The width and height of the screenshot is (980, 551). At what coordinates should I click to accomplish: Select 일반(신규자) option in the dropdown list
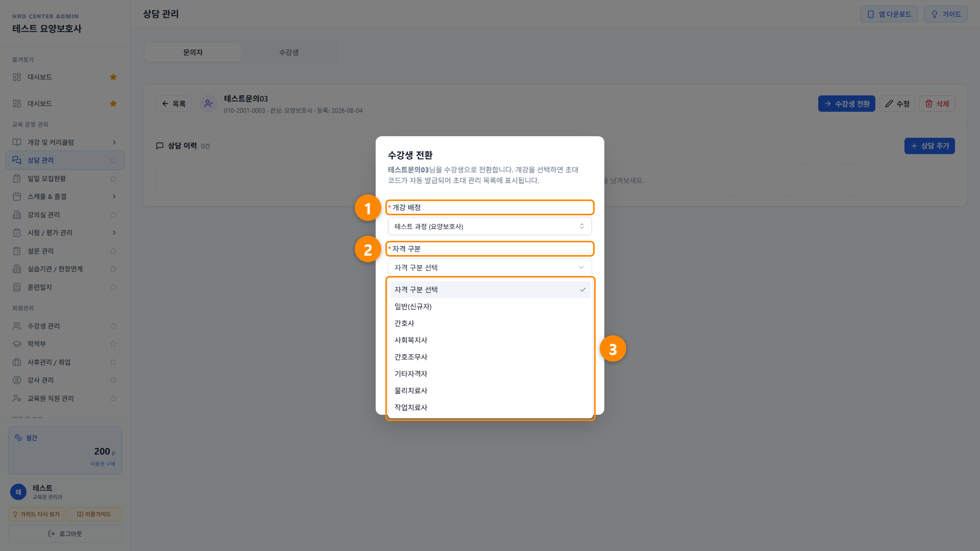tap(490, 306)
